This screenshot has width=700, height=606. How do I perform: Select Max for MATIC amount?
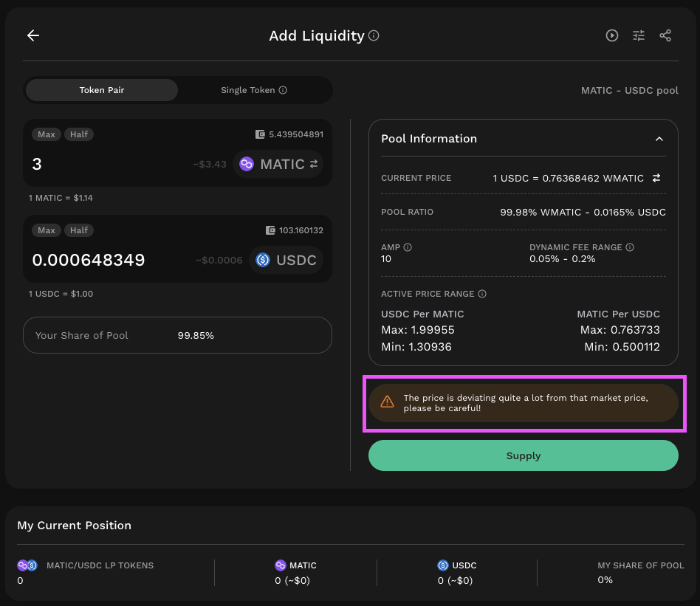pos(47,134)
